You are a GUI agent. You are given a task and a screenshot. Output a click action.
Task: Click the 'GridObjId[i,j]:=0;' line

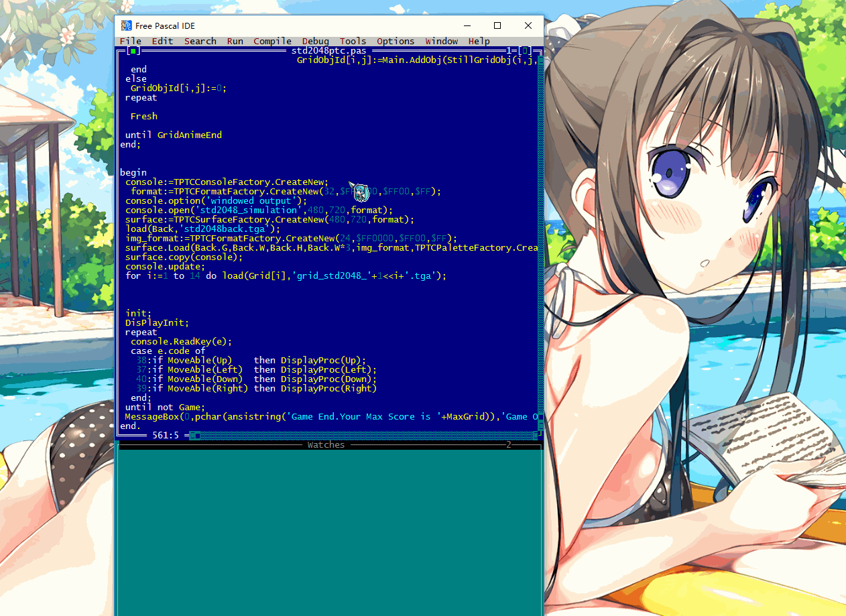click(178, 88)
